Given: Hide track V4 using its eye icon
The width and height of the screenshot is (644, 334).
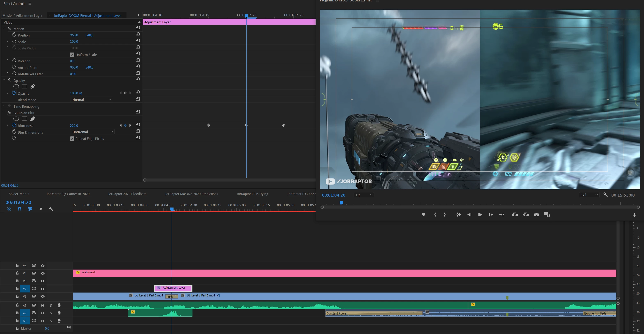Looking at the screenshot, I should [43, 273].
